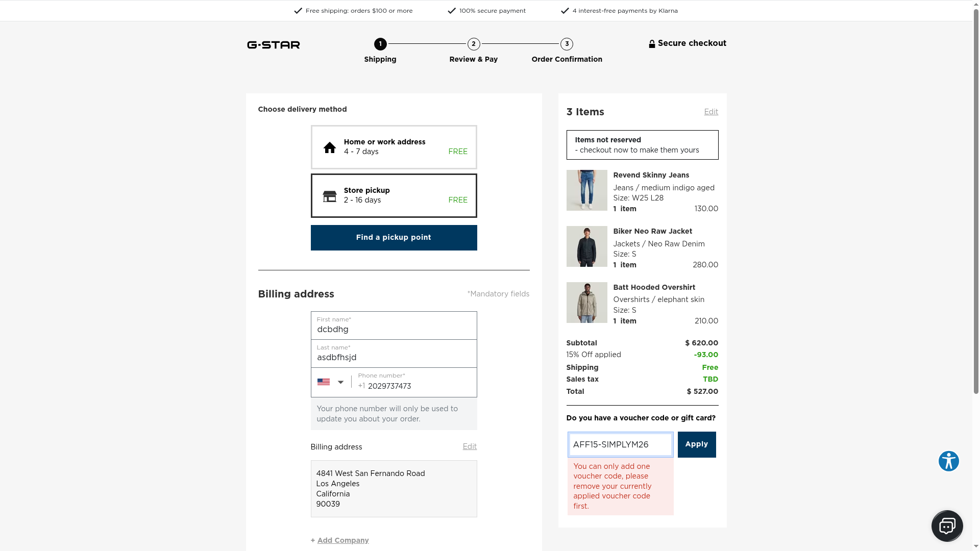Click the house icon for home delivery
This screenshot has height=551, width=980.
click(330, 147)
